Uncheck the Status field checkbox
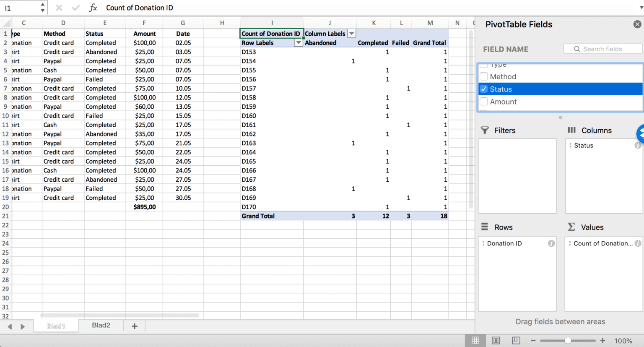 tap(484, 89)
